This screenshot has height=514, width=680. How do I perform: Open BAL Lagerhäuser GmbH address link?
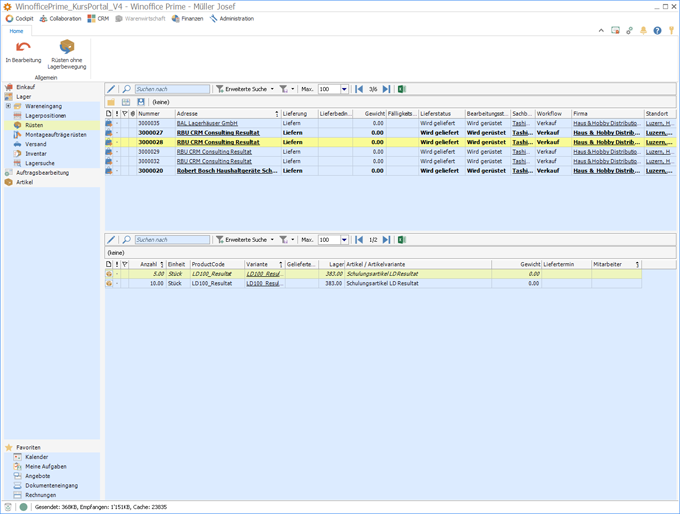point(207,123)
